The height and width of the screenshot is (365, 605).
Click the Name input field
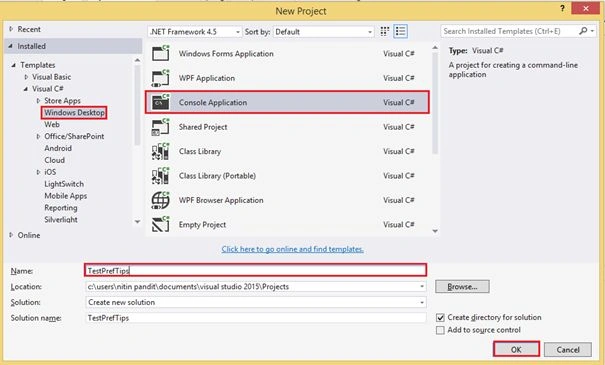coord(255,270)
